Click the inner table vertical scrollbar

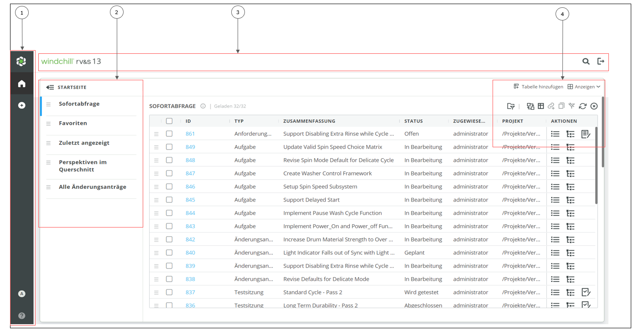(596, 165)
